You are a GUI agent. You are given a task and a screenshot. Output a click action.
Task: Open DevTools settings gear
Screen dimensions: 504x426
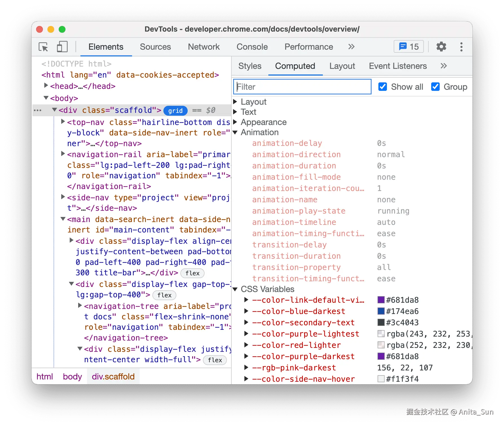pyautogui.click(x=441, y=47)
